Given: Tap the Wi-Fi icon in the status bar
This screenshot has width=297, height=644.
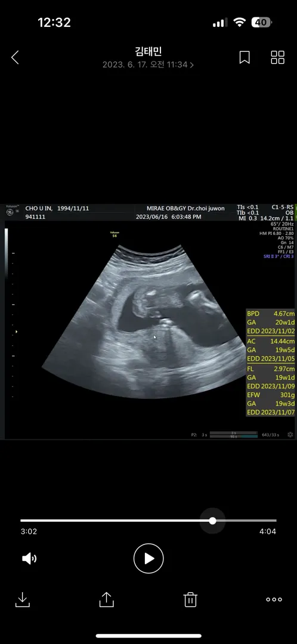Looking at the screenshot, I should [x=239, y=23].
